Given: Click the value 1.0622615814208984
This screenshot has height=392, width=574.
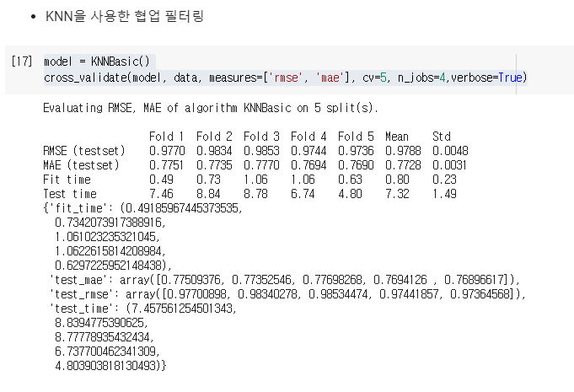Looking at the screenshot, I should [110, 251].
